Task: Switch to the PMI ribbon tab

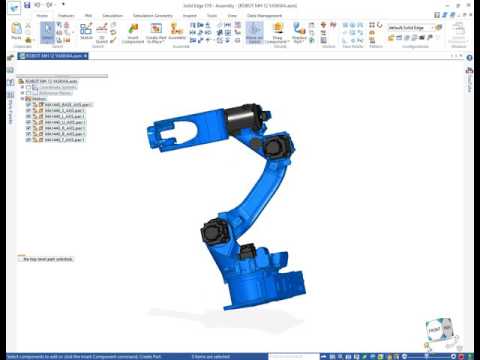Action: click(x=88, y=16)
